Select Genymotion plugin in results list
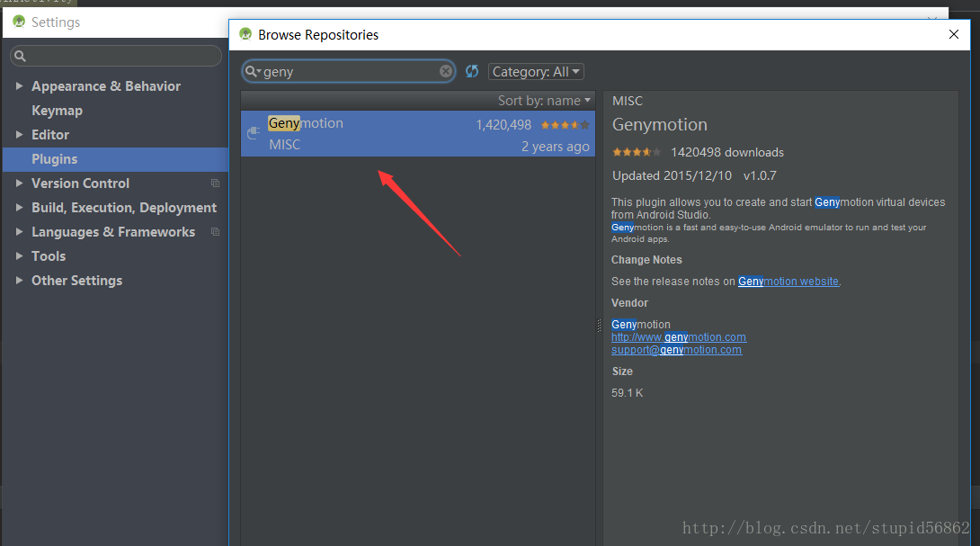 pyautogui.click(x=417, y=134)
